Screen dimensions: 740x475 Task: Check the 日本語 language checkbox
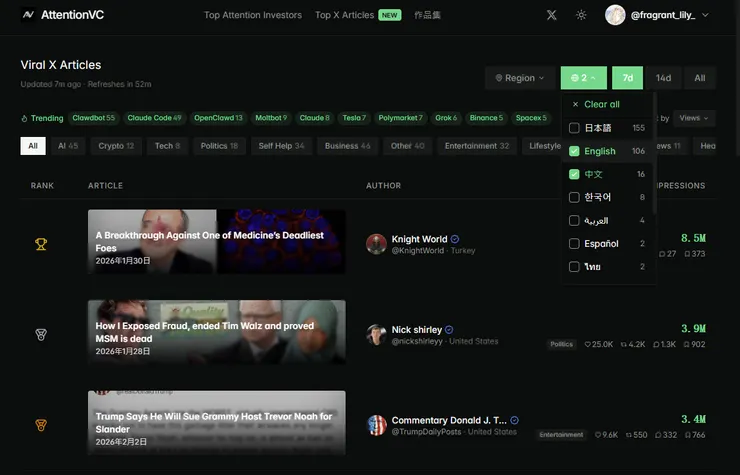[574, 128]
